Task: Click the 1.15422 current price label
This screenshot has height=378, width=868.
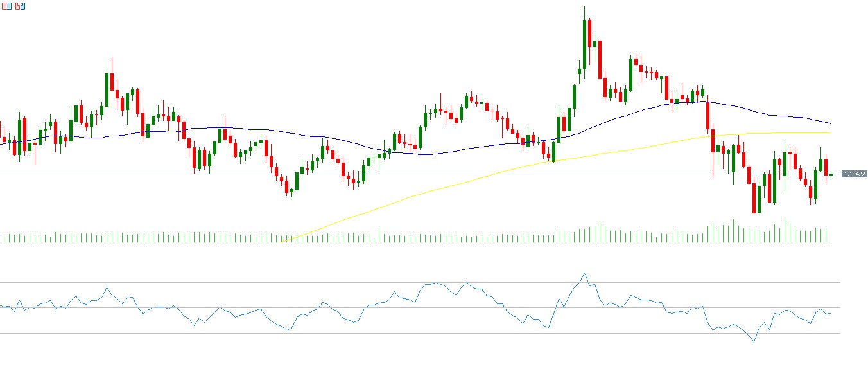Action: pos(855,174)
